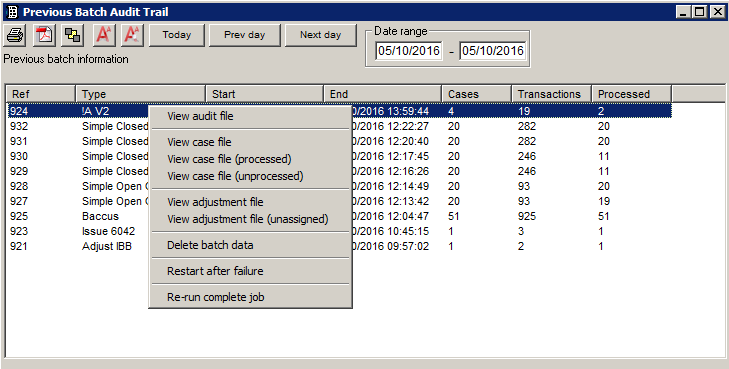Select the Adjust IBB batch row
The image size is (729, 369).
coord(339,246)
